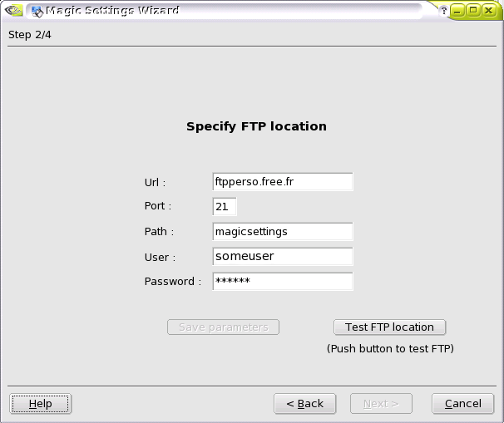Click the Path field containing magicsettings

point(283,232)
